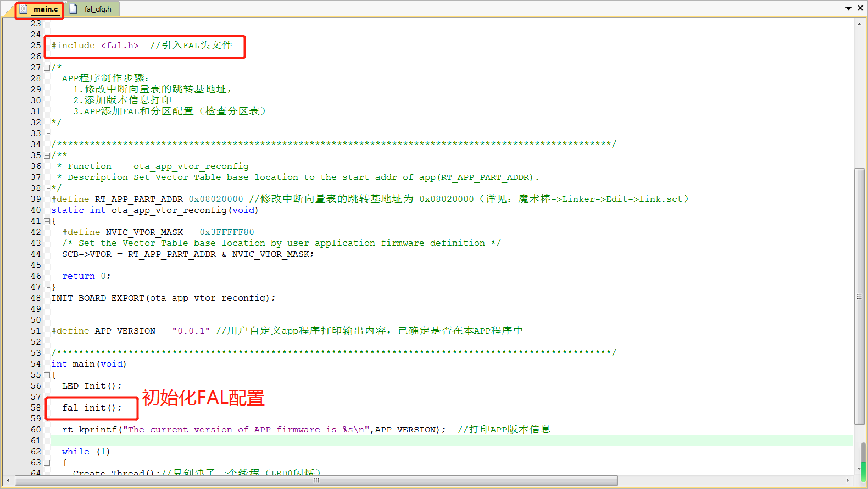Click the vertical scrollbar thumb

860,296
